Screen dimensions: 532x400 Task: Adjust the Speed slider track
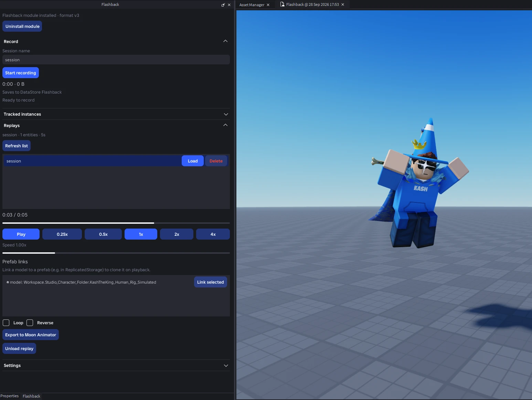click(116, 253)
